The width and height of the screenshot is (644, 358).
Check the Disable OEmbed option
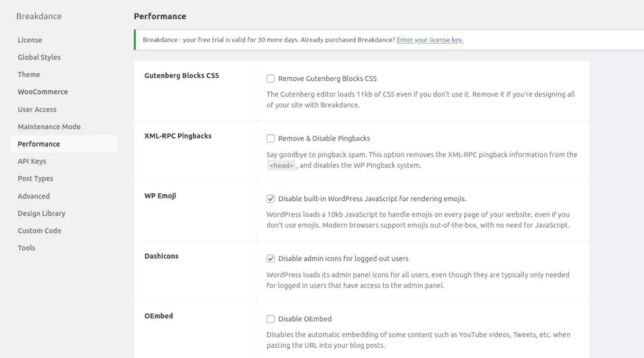270,319
